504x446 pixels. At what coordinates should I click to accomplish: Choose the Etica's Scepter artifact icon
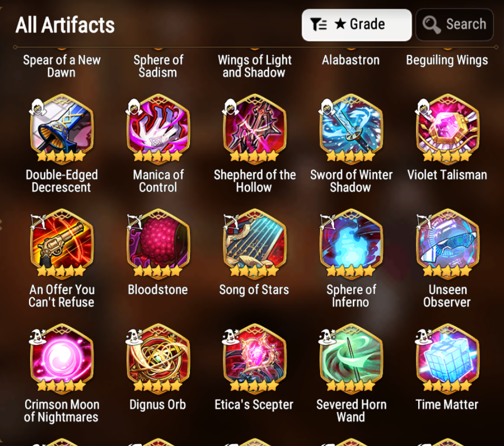pyautogui.click(x=254, y=358)
